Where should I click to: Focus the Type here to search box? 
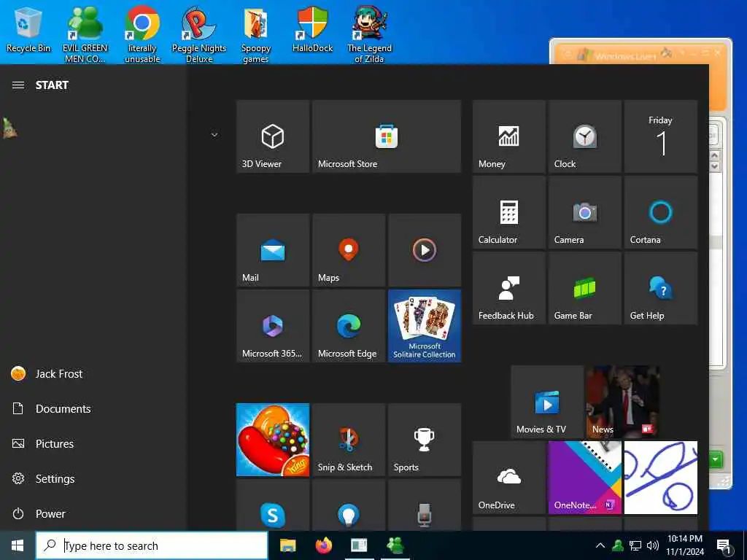[x=152, y=545]
